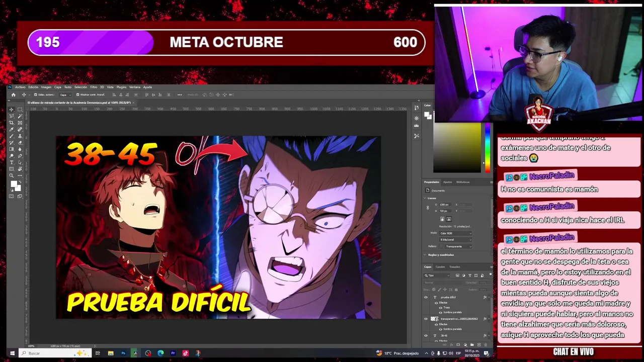Pick a color in the color field
This screenshot has width=644, height=362.
click(x=457, y=148)
